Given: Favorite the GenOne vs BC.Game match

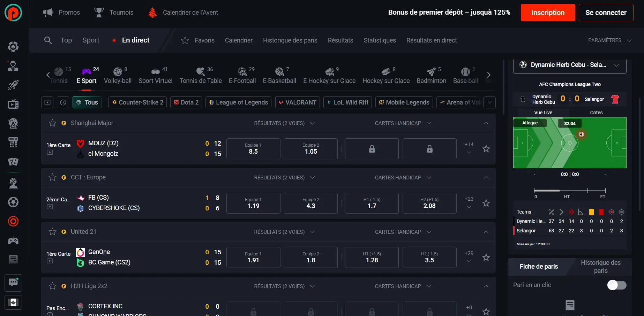Looking at the screenshot, I should [486, 257].
